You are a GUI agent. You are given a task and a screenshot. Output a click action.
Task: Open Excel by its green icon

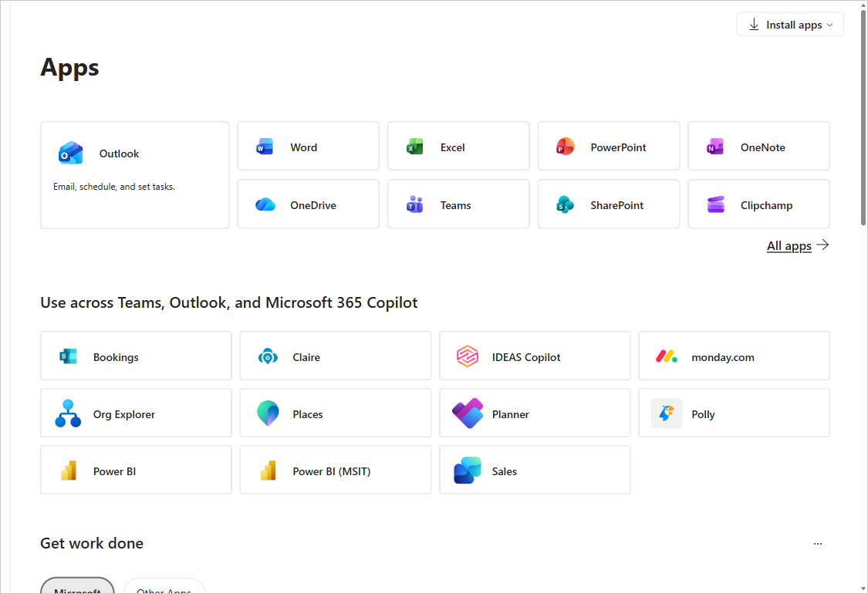point(414,147)
